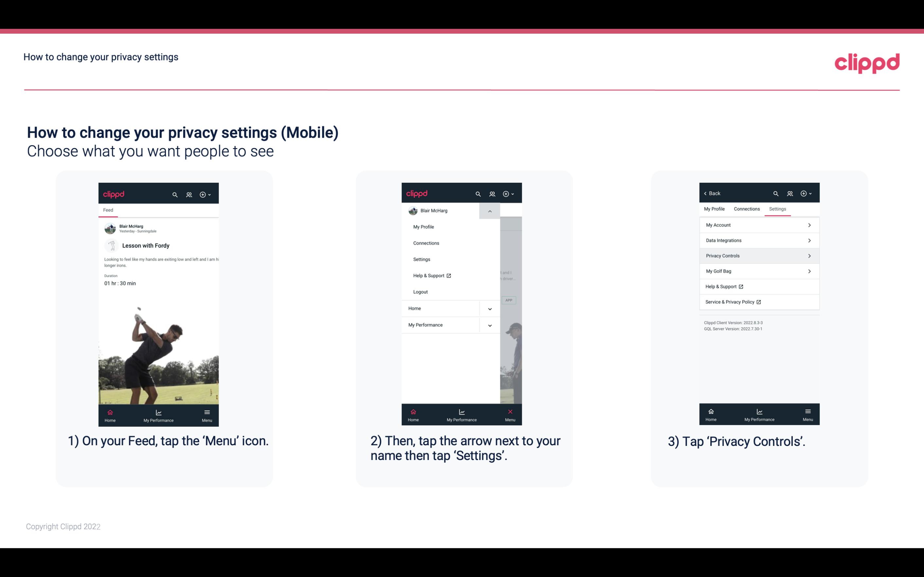Toggle visibility of Connections tab

[746, 209]
